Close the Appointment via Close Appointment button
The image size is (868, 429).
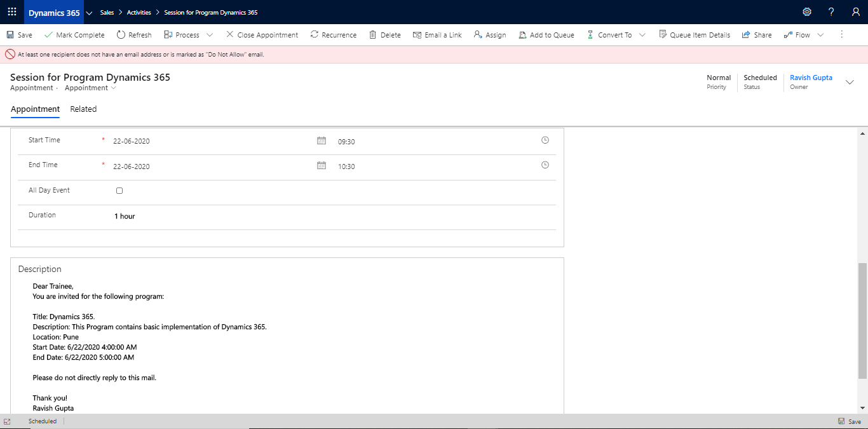(262, 34)
